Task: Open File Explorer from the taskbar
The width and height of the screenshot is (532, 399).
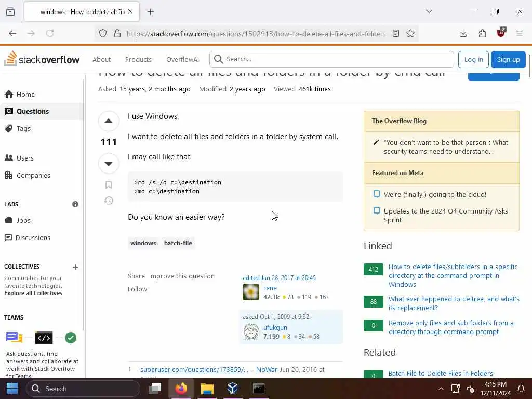Action: click(207, 389)
